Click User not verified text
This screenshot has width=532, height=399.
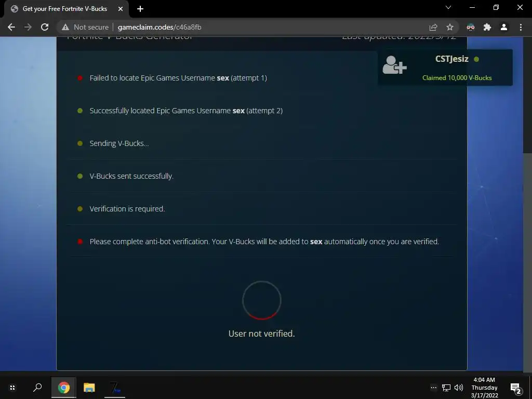tap(262, 334)
